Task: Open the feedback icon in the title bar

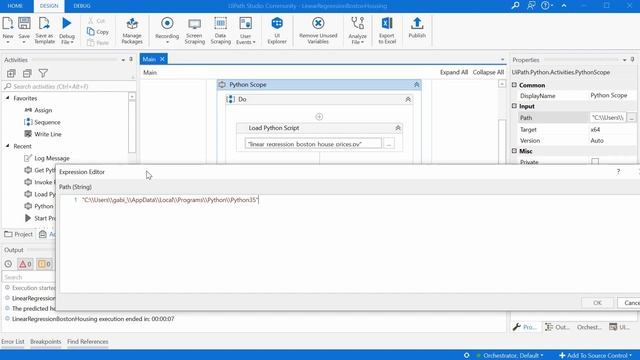Action: coord(531,6)
